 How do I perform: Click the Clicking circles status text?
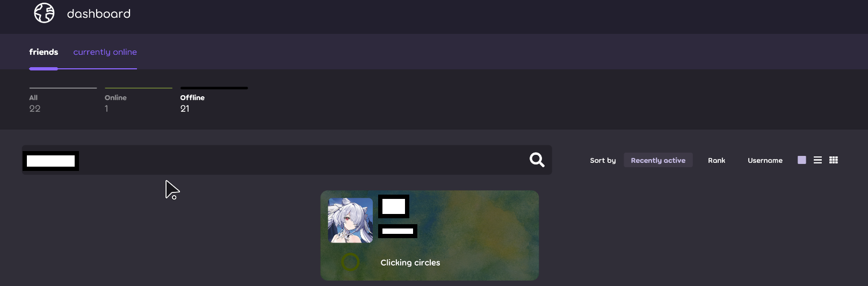410,262
